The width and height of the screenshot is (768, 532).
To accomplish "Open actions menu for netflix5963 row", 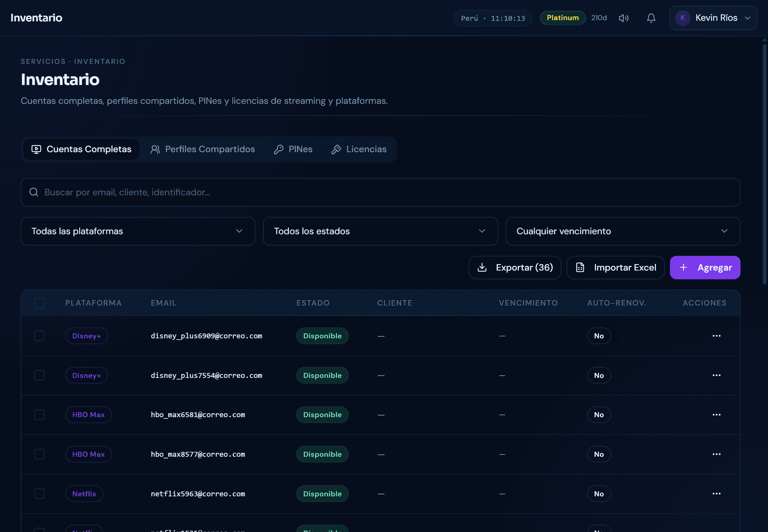I will (x=716, y=494).
